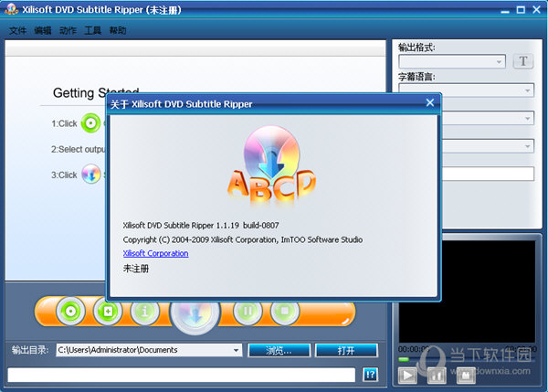
Task: Click the green Open DVD disc button
Action: coord(70,311)
